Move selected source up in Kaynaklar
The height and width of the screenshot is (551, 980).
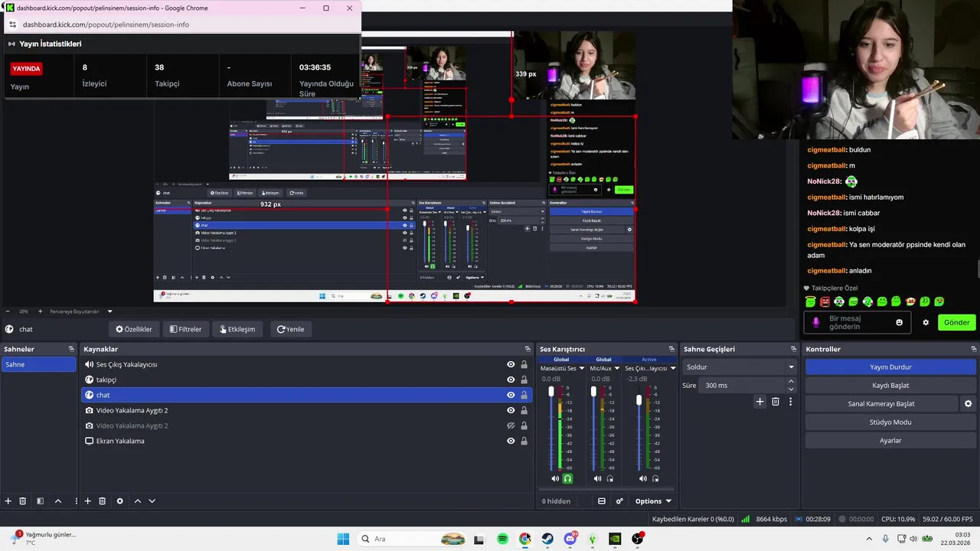(138, 501)
